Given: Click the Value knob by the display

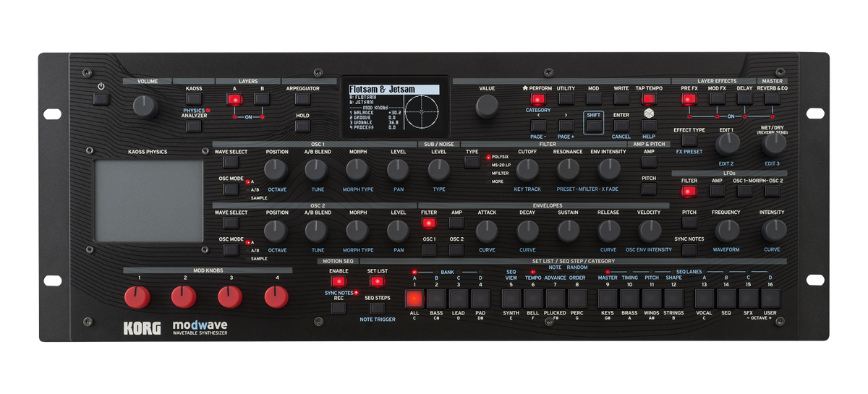Looking at the screenshot, I should (x=487, y=107).
